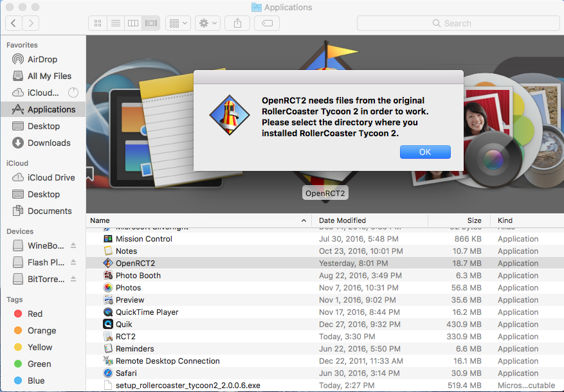Screen dimensions: 564x392
Task: Open Desktop under Favorites
Action: pyautogui.click(x=43, y=126)
